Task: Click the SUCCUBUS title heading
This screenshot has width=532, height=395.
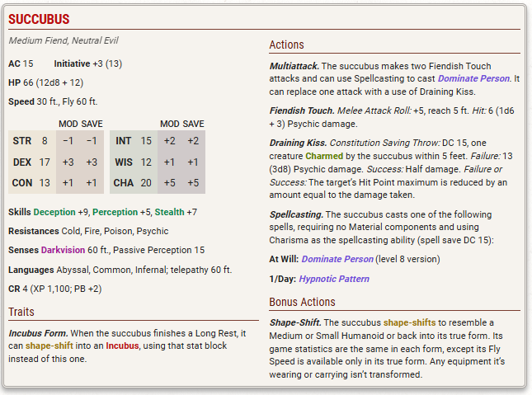Action: (x=39, y=19)
